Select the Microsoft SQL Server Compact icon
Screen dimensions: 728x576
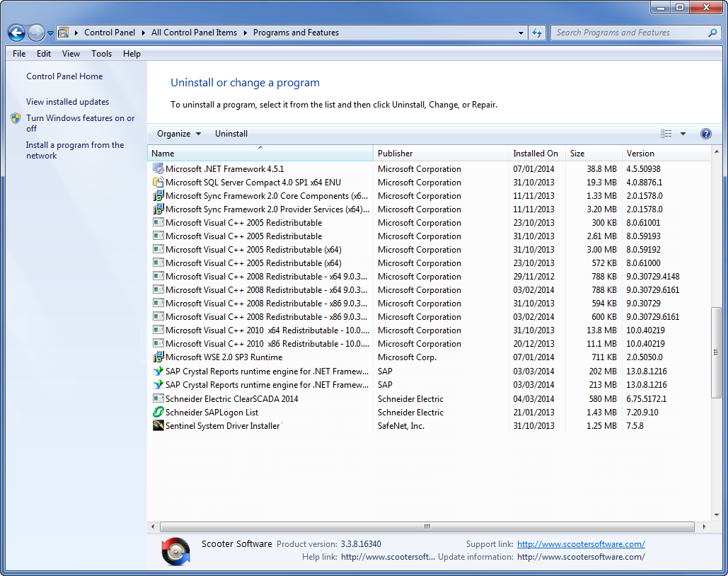(x=158, y=182)
